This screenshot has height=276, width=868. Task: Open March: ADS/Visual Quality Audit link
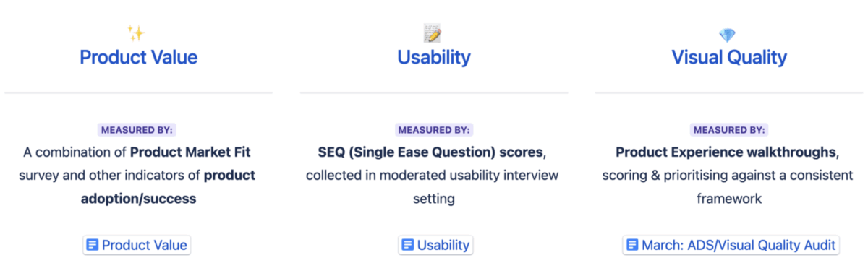731,245
